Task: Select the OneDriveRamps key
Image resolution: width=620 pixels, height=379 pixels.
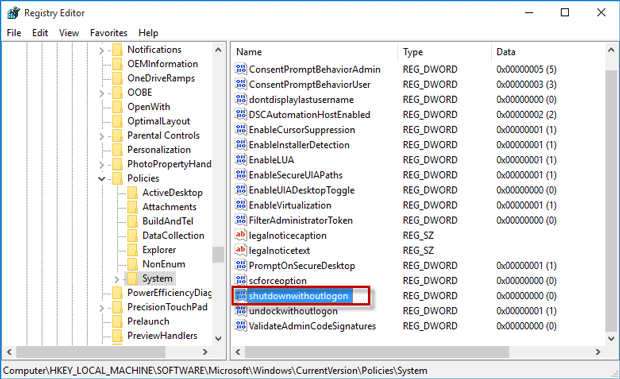Action: tap(161, 78)
